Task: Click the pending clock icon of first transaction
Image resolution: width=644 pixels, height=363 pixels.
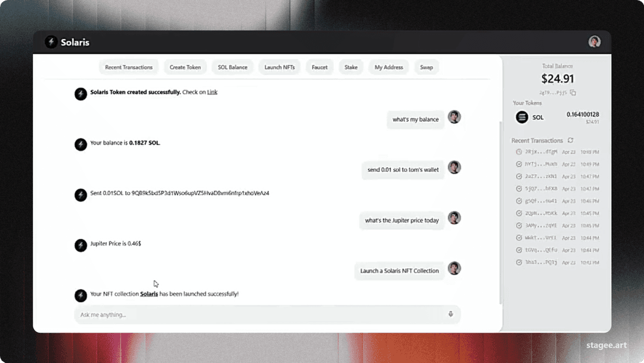Action: click(x=519, y=152)
